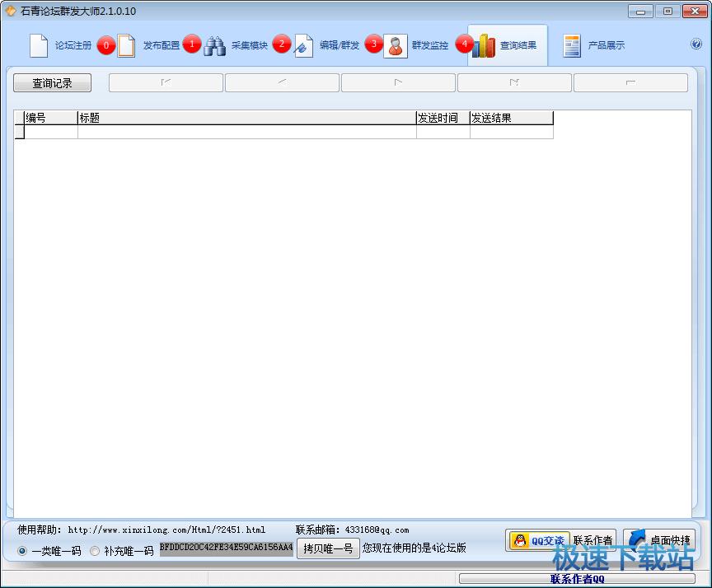This screenshot has height=588, width=712.
Task: Click the 桌面快捷 shortcut button
Action: click(x=658, y=540)
